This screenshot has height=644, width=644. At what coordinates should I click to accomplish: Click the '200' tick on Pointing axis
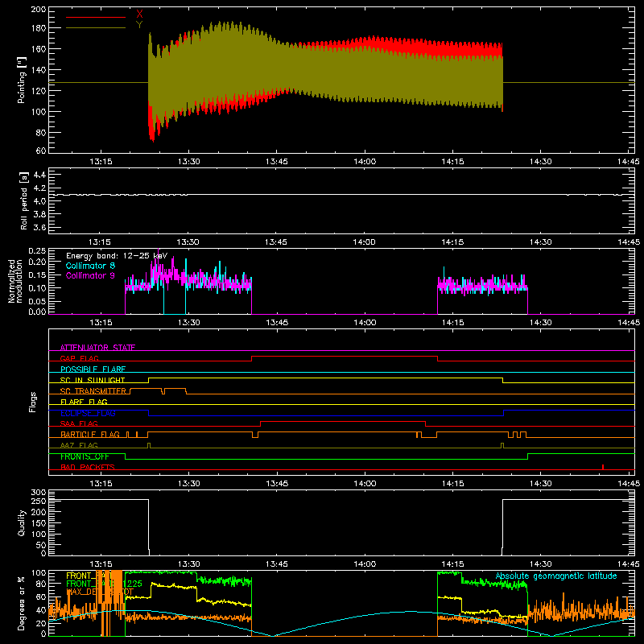point(39,9)
